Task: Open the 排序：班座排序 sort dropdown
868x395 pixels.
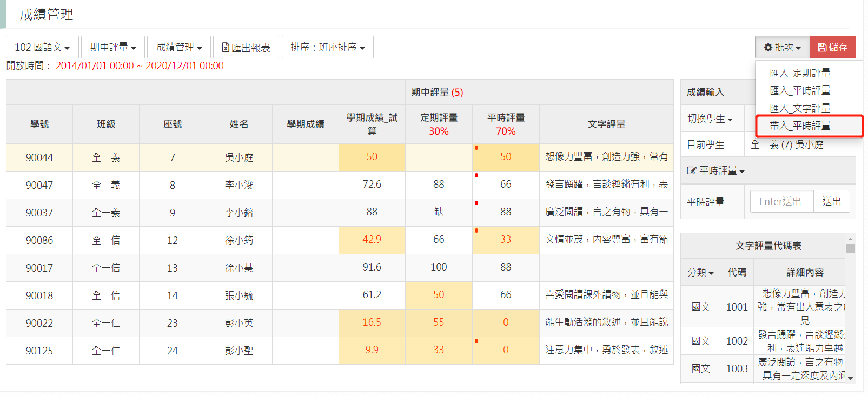Action: point(328,47)
